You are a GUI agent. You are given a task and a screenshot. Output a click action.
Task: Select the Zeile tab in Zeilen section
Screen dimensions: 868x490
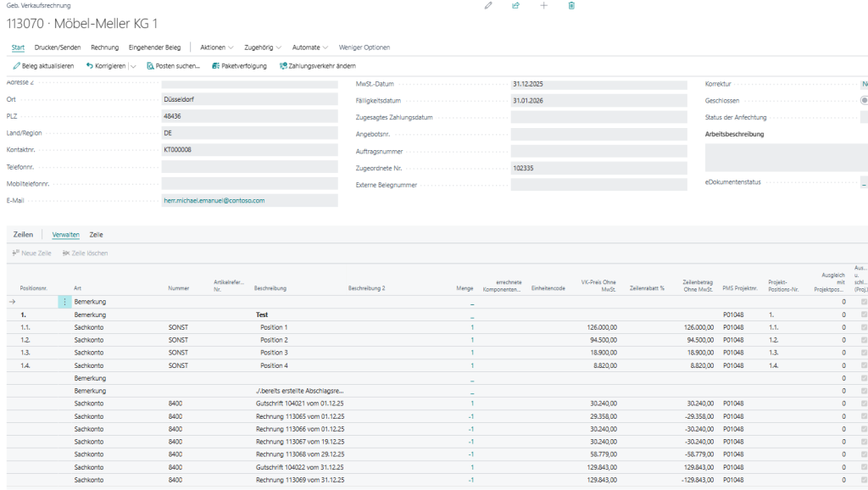coord(97,235)
